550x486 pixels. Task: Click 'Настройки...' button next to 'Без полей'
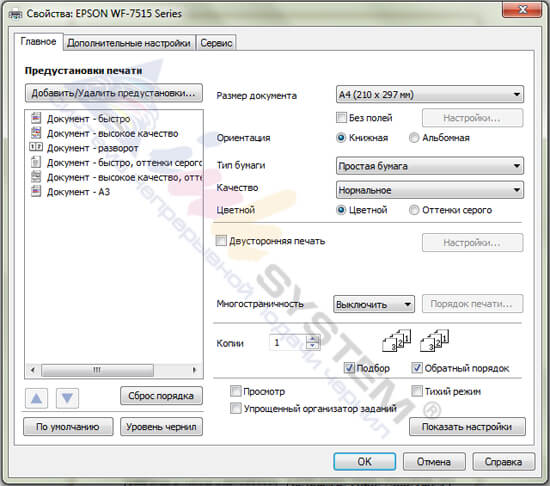(x=472, y=118)
